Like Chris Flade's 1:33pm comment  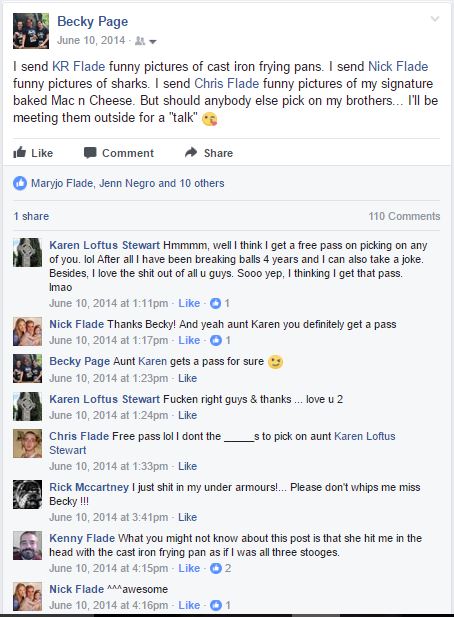[x=187, y=466]
